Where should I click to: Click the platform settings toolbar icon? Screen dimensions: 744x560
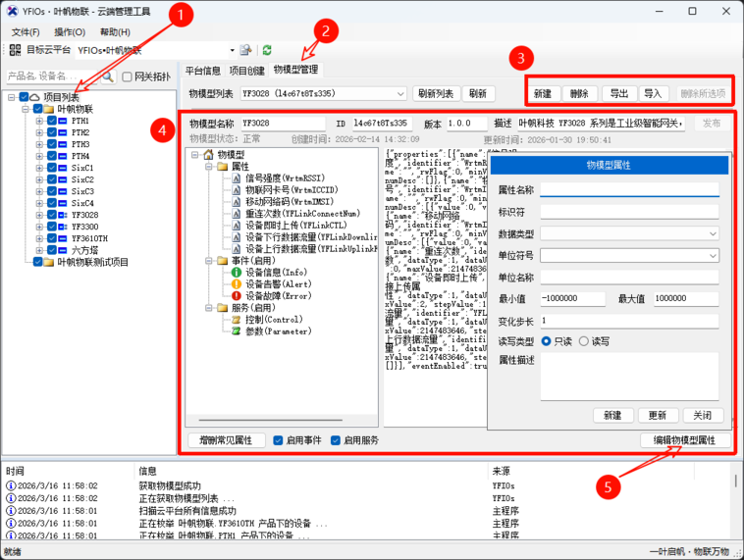click(x=245, y=50)
